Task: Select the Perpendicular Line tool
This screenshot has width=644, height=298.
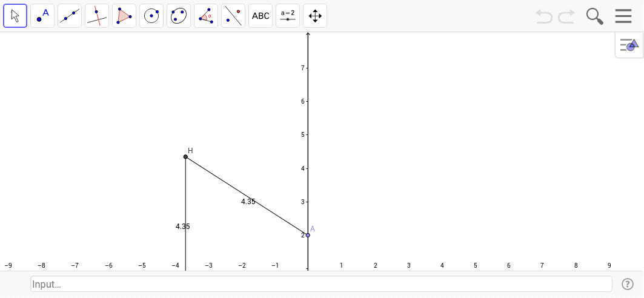Action: [97, 16]
